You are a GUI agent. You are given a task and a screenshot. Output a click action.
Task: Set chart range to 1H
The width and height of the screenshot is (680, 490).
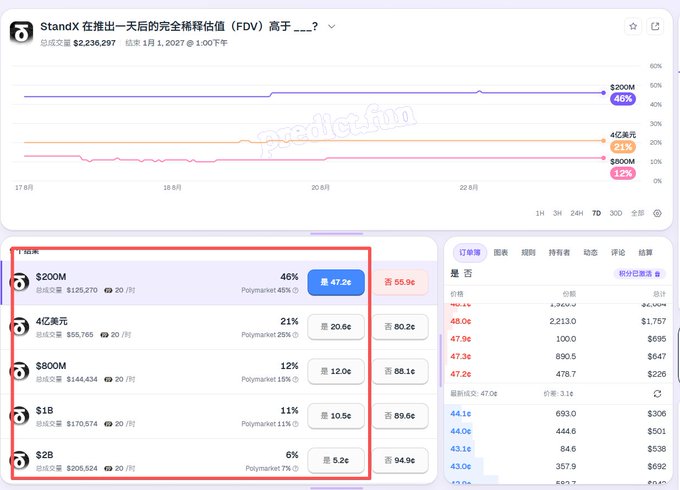coord(539,213)
